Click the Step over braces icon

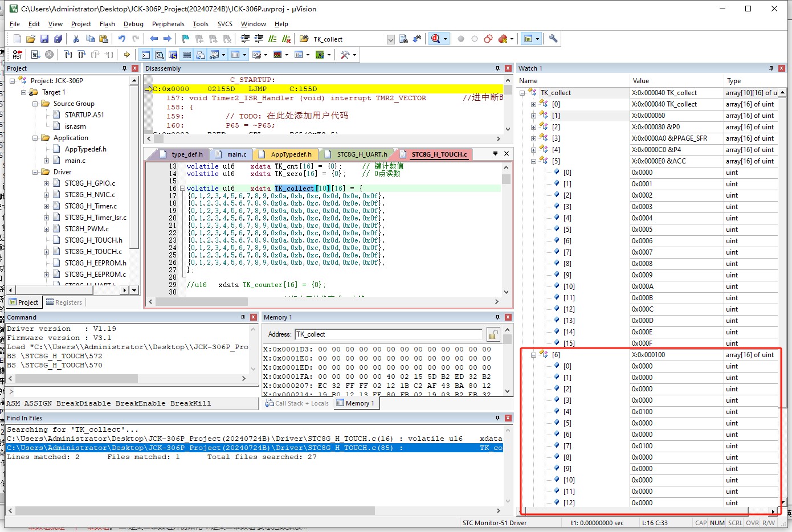(82, 55)
